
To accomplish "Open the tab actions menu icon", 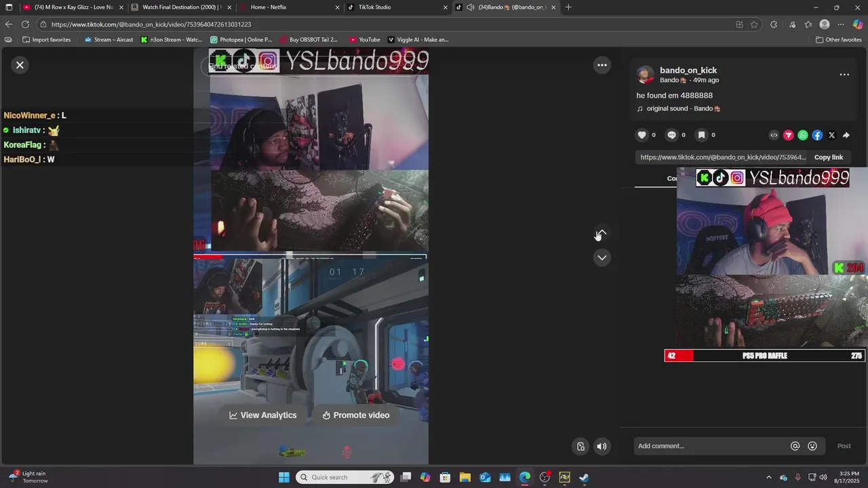I will click(9, 7).
